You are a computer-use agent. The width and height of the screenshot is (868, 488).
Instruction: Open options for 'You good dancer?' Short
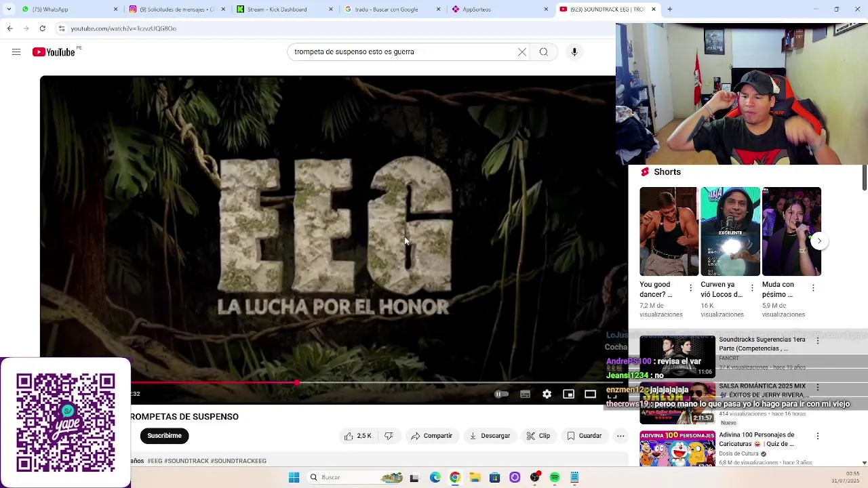(x=691, y=288)
